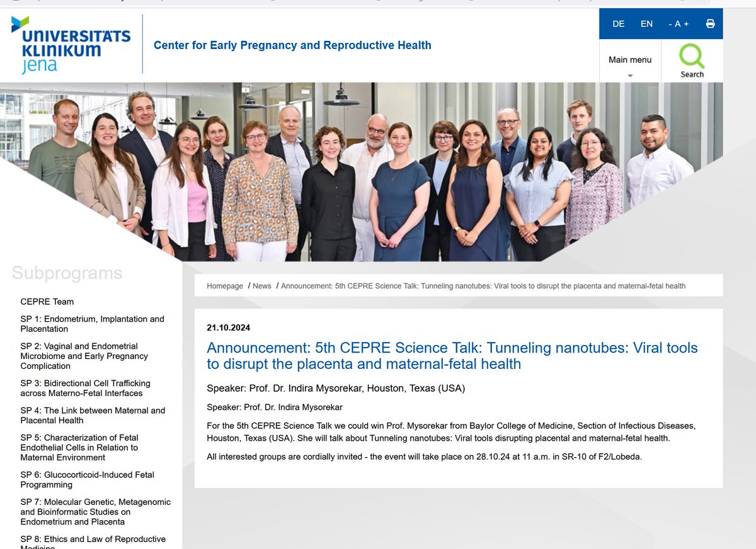Click sentence 'All interested groups are cordially invited'
756x549 pixels.
tap(424, 456)
